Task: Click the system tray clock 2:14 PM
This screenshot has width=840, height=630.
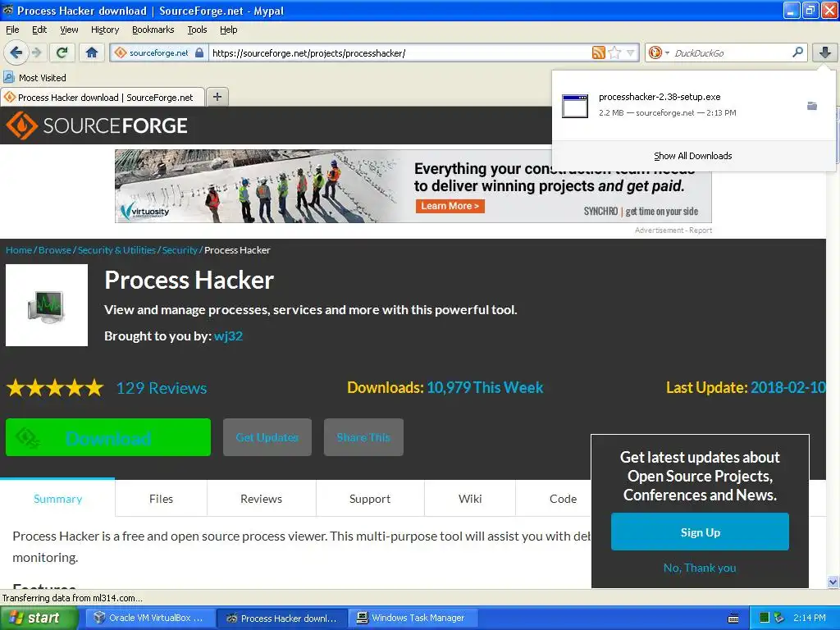Action: (x=810, y=618)
